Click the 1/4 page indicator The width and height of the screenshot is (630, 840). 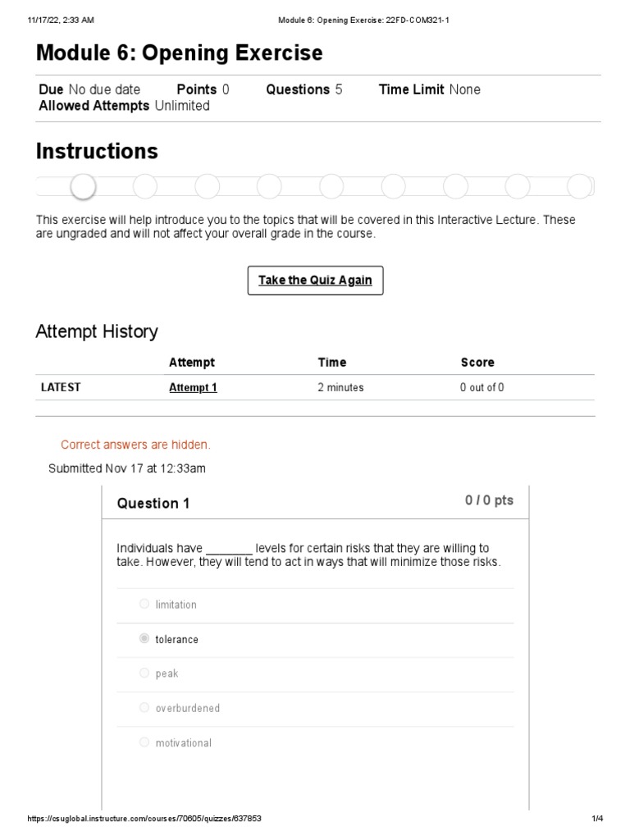coord(597,819)
